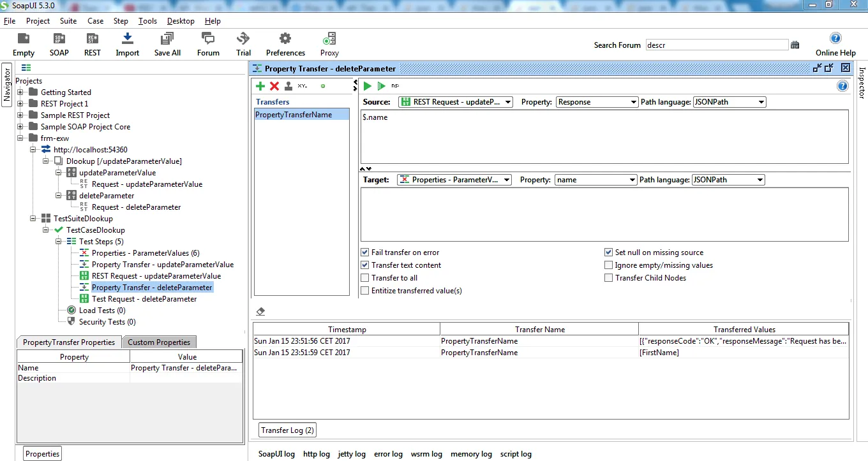Viewport: 868px width, 461px height.
Task: Select PropertyTransferName in Transfers list
Action: (302, 115)
